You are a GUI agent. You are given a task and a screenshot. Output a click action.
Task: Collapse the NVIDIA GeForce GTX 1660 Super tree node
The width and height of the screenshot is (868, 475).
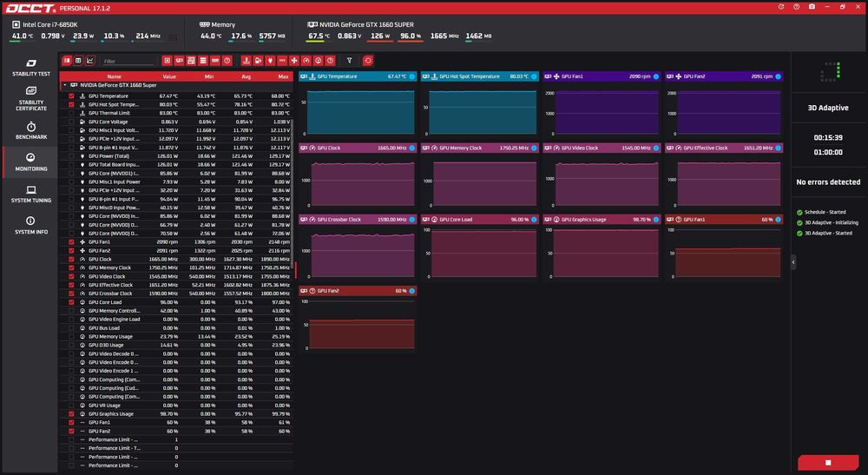click(x=65, y=85)
